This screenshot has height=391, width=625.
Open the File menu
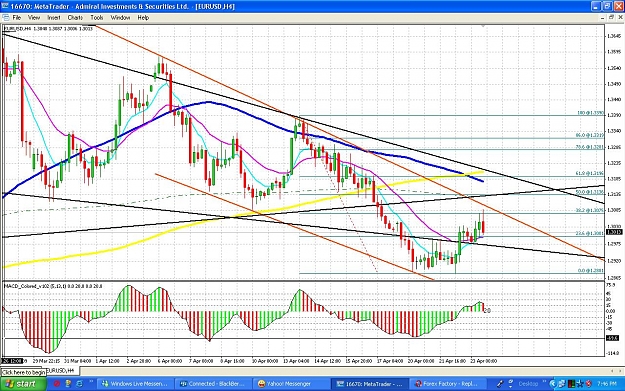[x=17, y=18]
